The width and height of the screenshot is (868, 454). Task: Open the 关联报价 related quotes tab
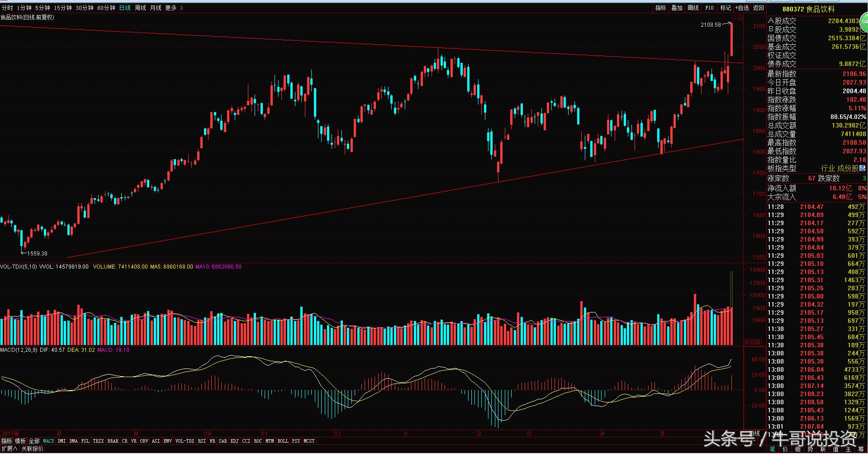[x=33, y=449]
